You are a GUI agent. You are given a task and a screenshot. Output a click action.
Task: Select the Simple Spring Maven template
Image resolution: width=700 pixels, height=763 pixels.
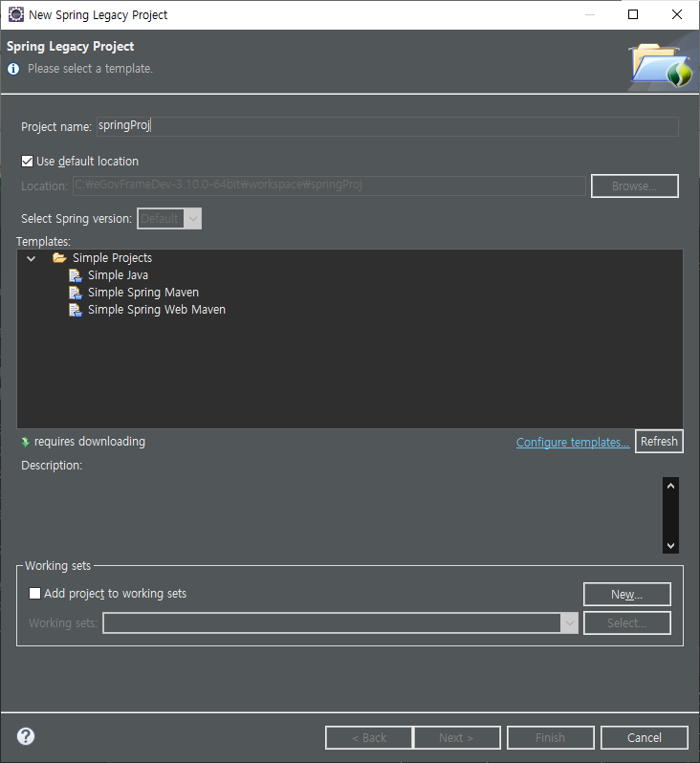pyautogui.click(x=143, y=293)
